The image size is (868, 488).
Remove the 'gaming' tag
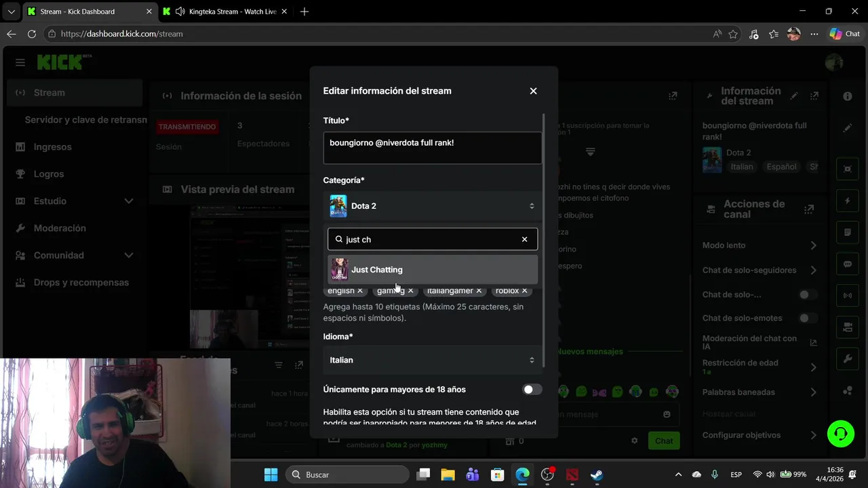click(410, 291)
